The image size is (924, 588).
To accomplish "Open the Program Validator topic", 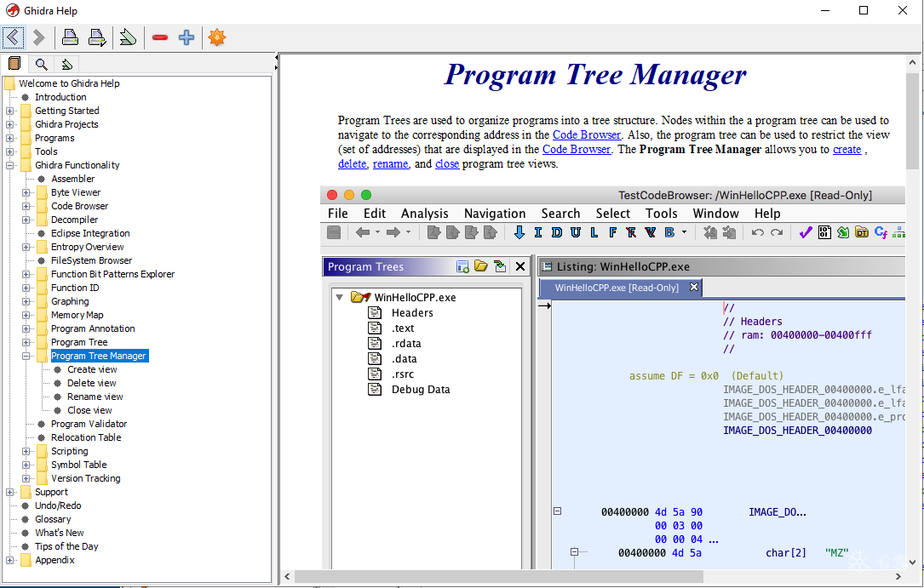I will click(x=89, y=424).
